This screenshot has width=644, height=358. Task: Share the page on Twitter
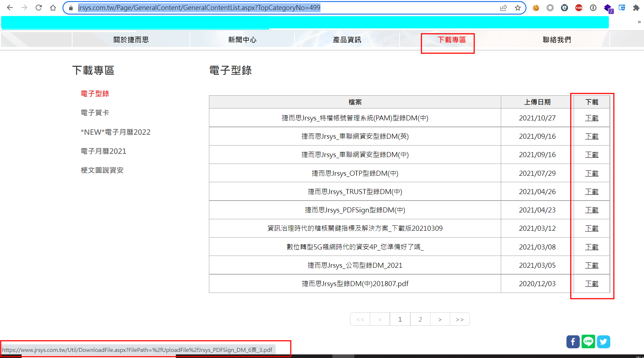click(603, 341)
